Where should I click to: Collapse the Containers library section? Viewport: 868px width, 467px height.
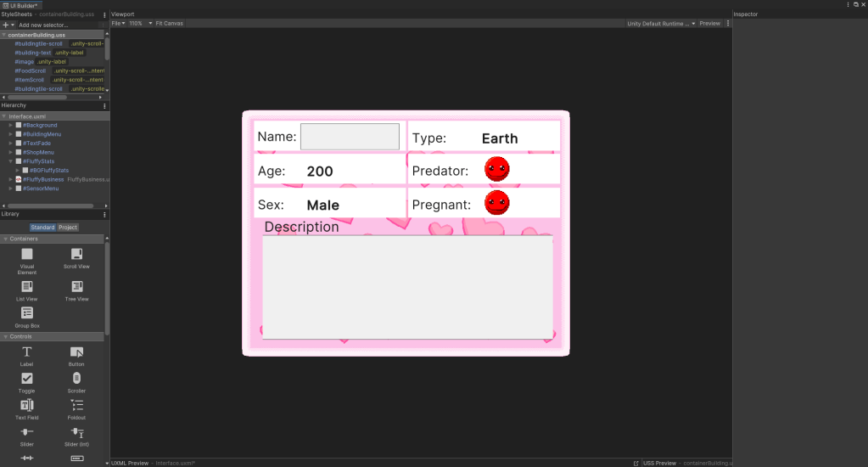click(6, 239)
